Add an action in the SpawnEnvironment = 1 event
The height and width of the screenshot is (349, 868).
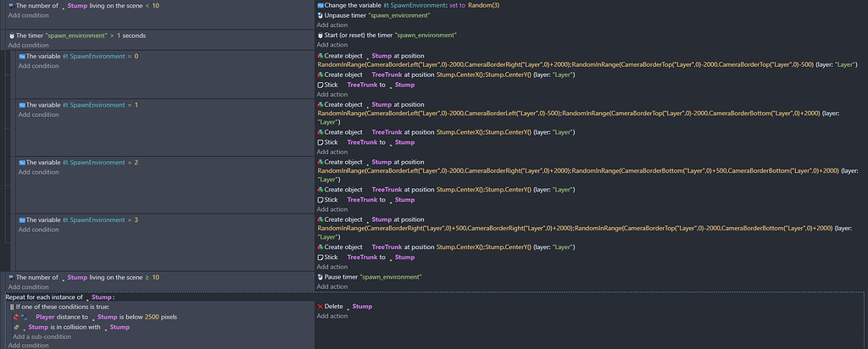332,152
